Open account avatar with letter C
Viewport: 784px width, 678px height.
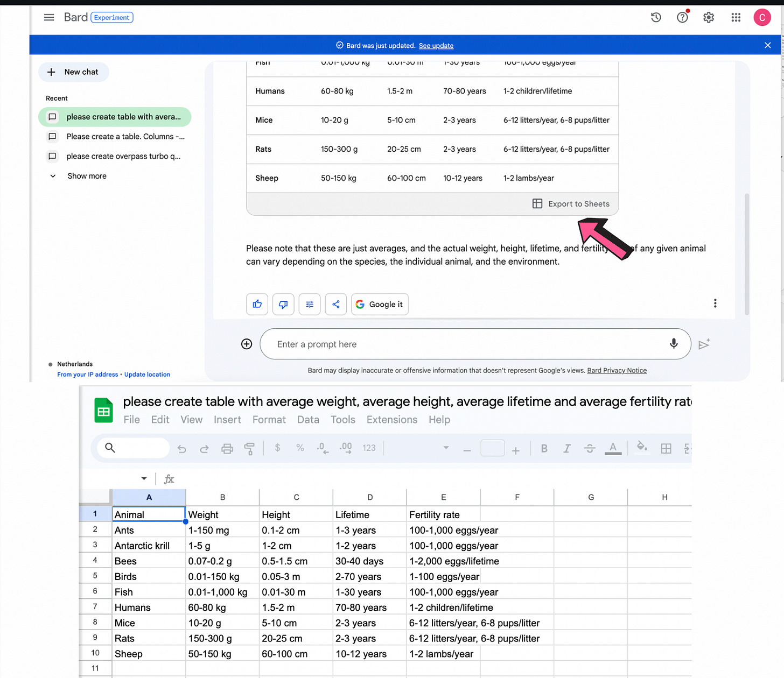(x=762, y=17)
